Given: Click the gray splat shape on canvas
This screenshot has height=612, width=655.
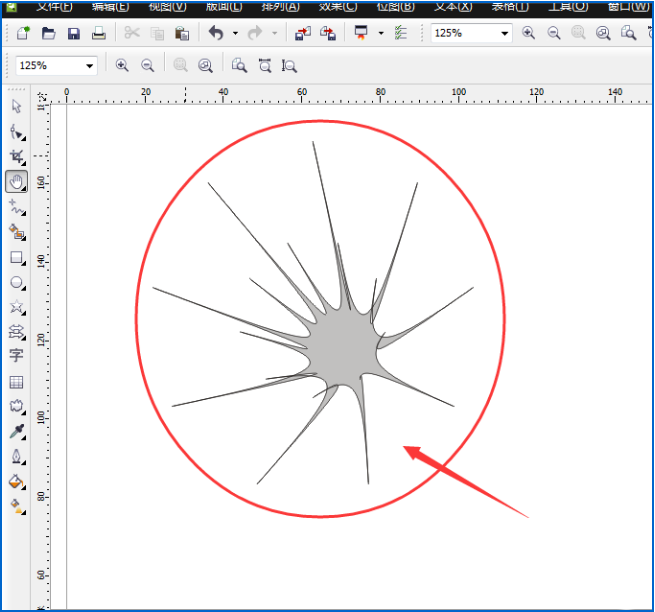Looking at the screenshot, I should [x=345, y=347].
